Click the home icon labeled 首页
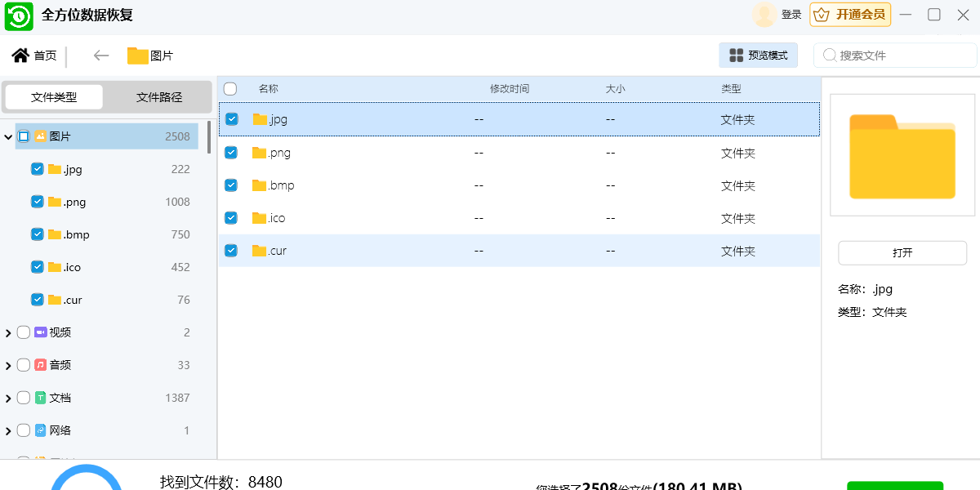The image size is (980, 490). tap(20, 56)
